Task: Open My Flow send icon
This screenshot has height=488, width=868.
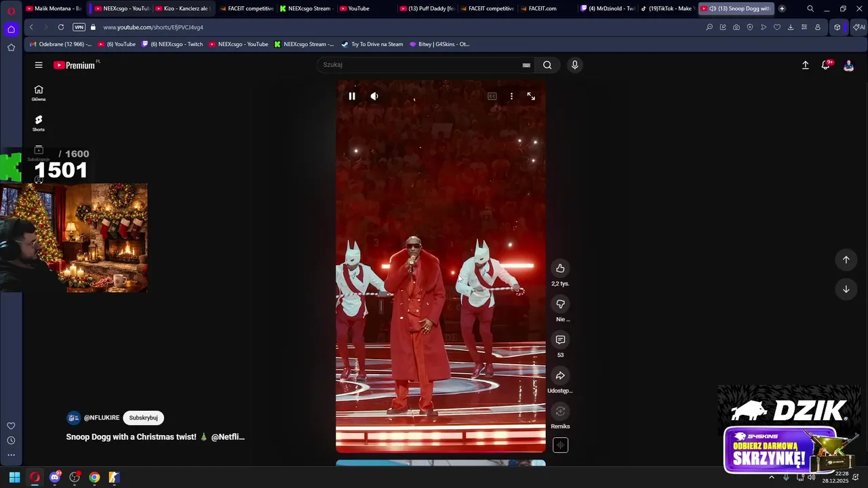Action: [x=764, y=27]
